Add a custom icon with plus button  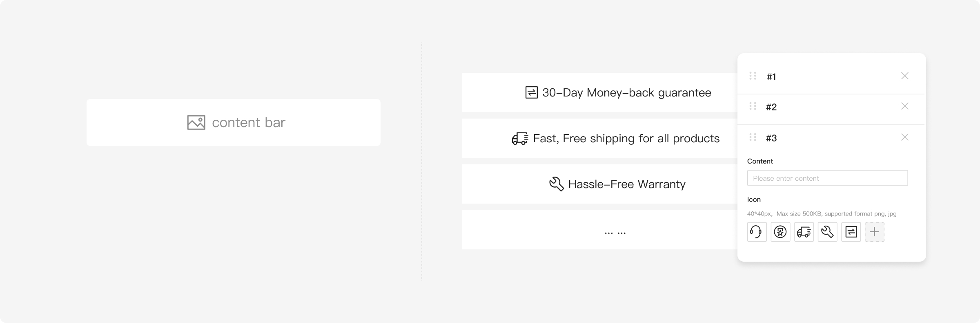(x=874, y=232)
